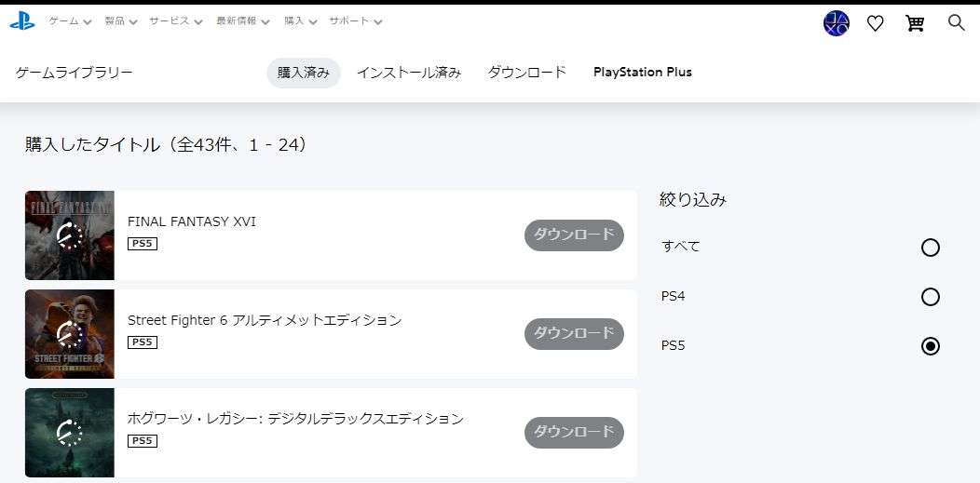This screenshot has width=980, height=483.
Task: Click the PS5 badge under ホグワーツ・レガシー
Action: coord(142,441)
